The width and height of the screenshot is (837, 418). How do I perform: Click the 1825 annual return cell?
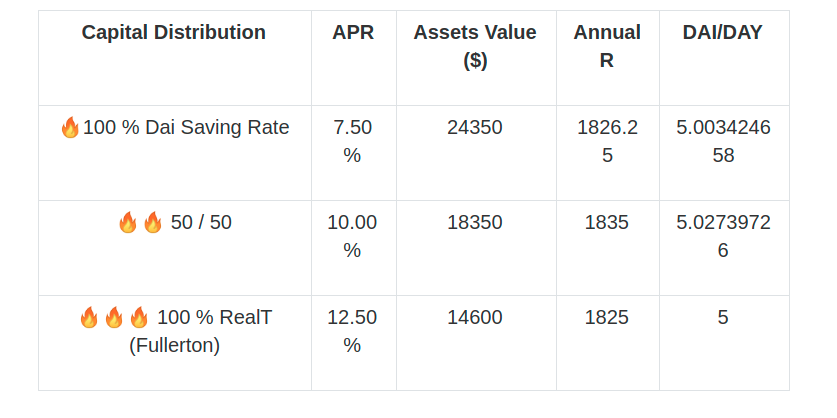point(607,318)
